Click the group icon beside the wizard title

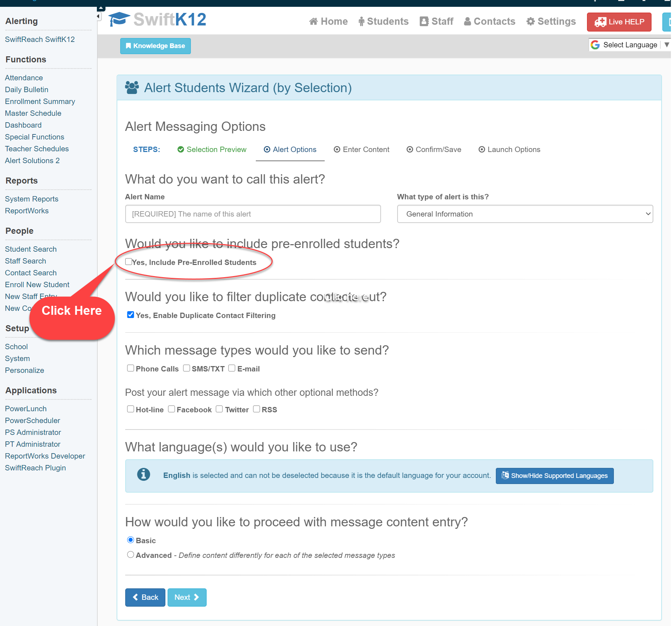(132, 88)
